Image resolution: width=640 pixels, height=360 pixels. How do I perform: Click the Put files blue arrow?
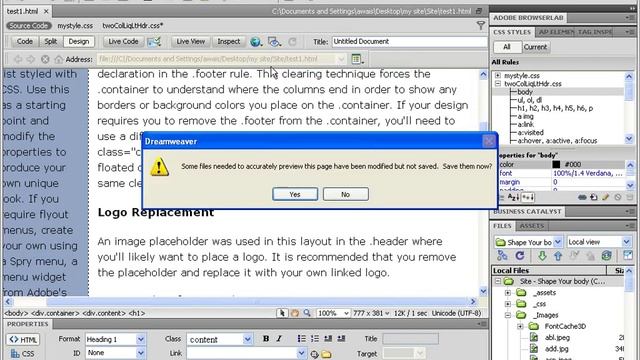click(558, 256)
